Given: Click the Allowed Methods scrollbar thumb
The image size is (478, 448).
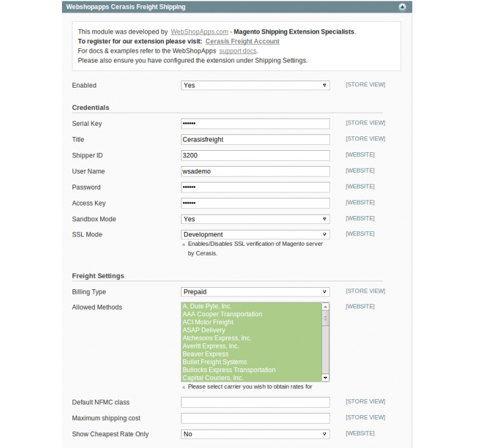Looking at the screenshot, I should tap(325, 318).
